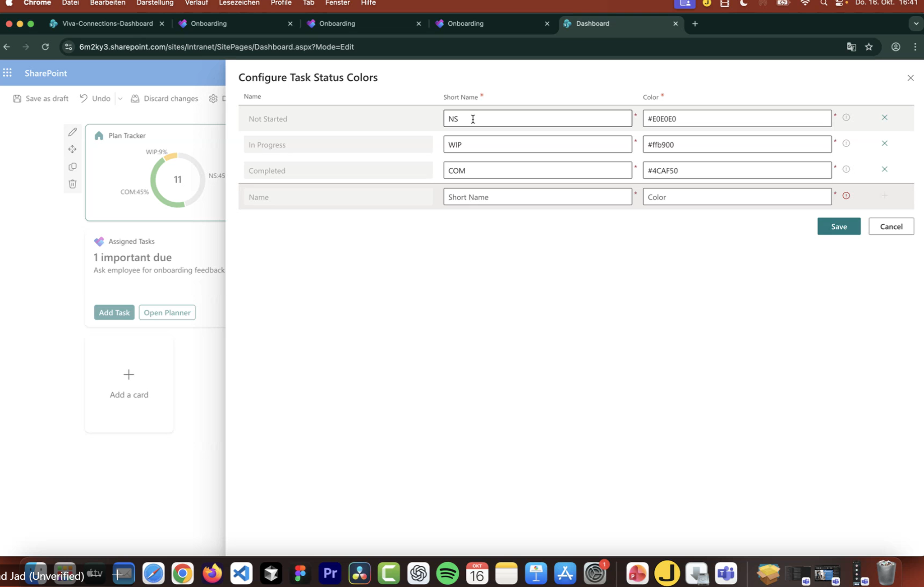This screenshot has height=587, width=924.
Task: Click the pencil edit icon for Plan Tracker card
Action: (x=73, y=132)
